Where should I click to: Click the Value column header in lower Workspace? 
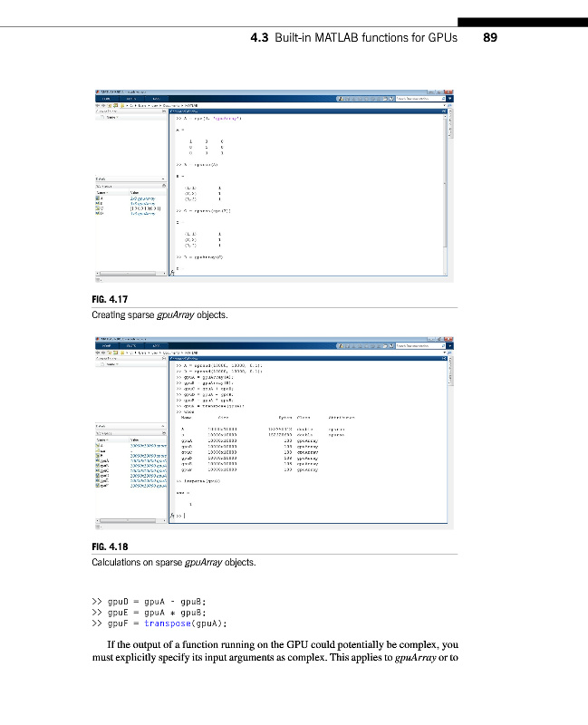(136, 440)
